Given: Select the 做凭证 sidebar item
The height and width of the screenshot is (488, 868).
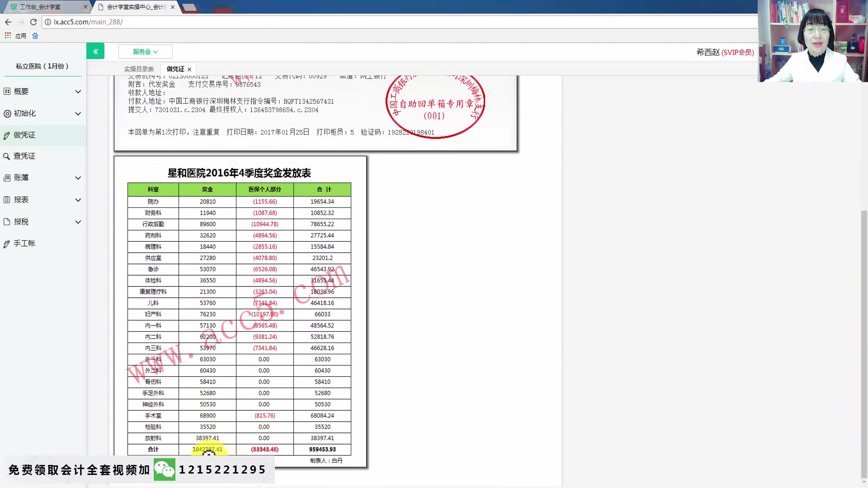Looking at the screenshot, I should (25, 135).
